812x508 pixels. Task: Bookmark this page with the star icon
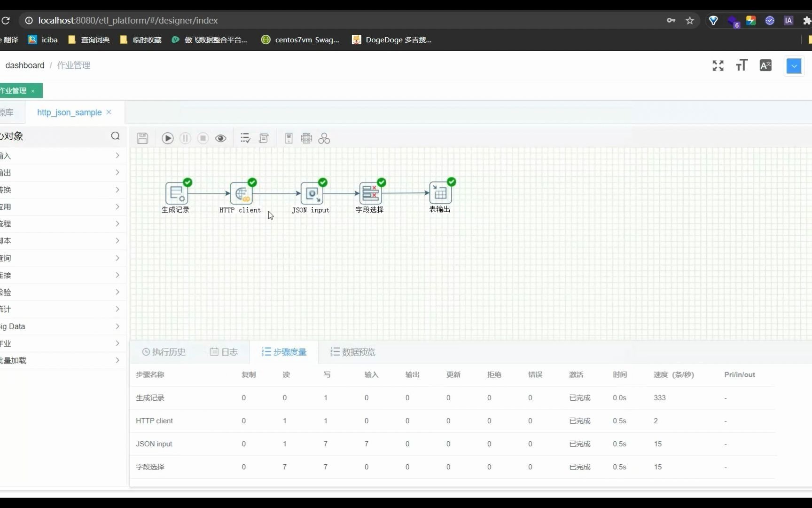pos(690,20)
